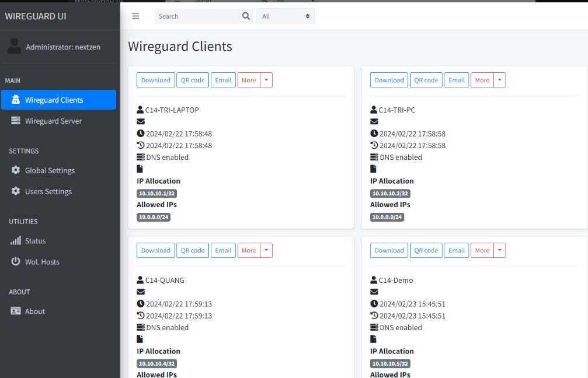
Task: Click the DNS server icon in C14-QUANG card
Action: (x=141, y=327)
